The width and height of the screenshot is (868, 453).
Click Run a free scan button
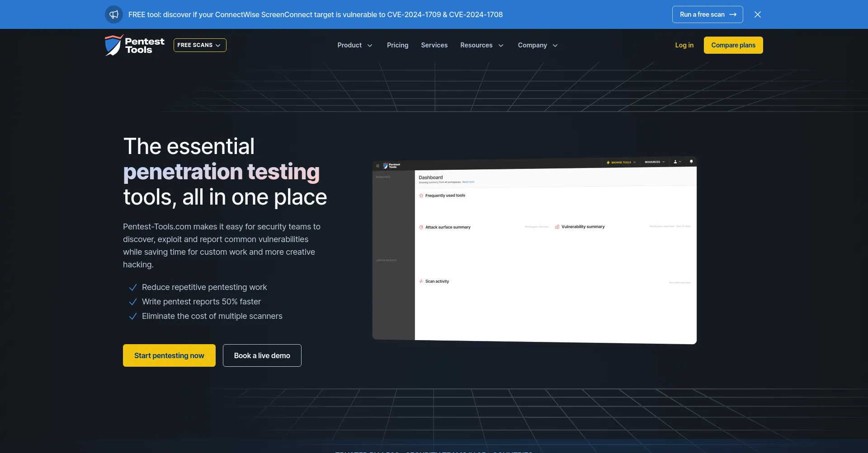708,14
